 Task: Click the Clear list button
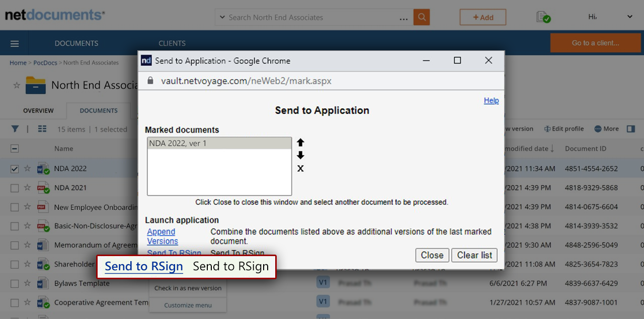(x=474, y=255)
